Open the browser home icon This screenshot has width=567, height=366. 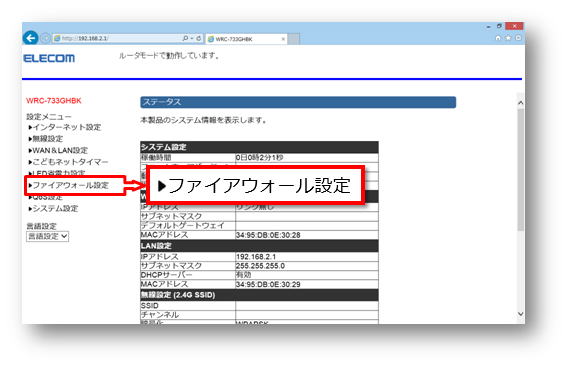point(498,38)
